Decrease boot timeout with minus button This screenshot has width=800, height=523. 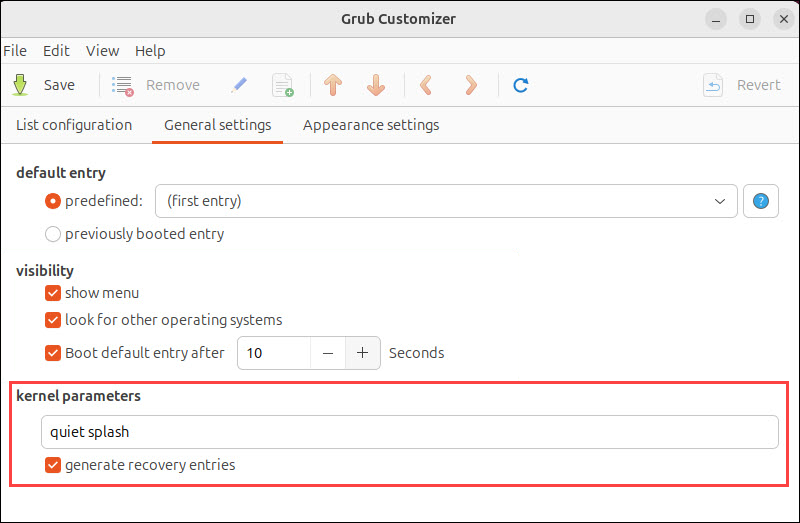tap(328, 353)
